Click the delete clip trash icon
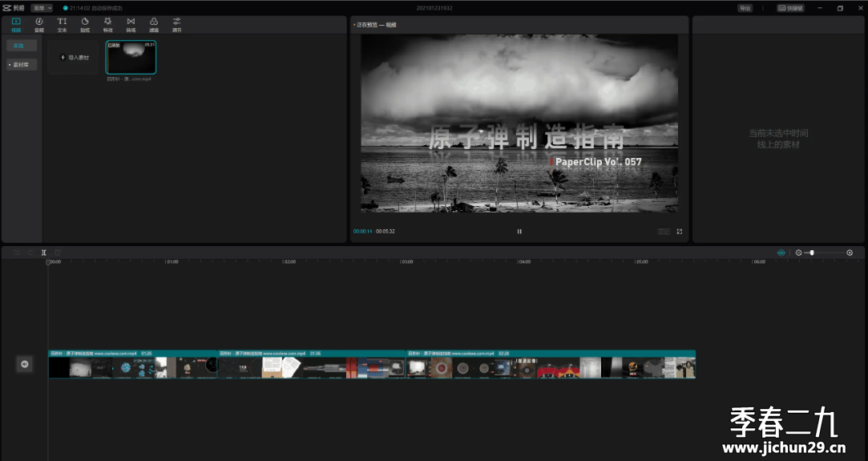868x461 pixels. click(57, 253)
